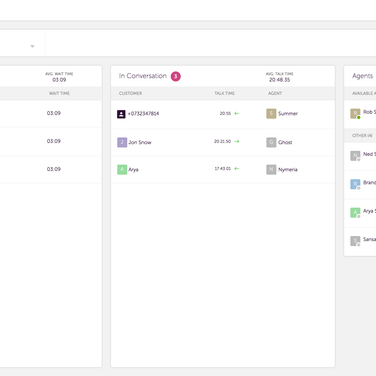The width and height of the screenshot is (376, 376).
Task: Click the average wait time value 03:09
Action: (x=59, y=80)
